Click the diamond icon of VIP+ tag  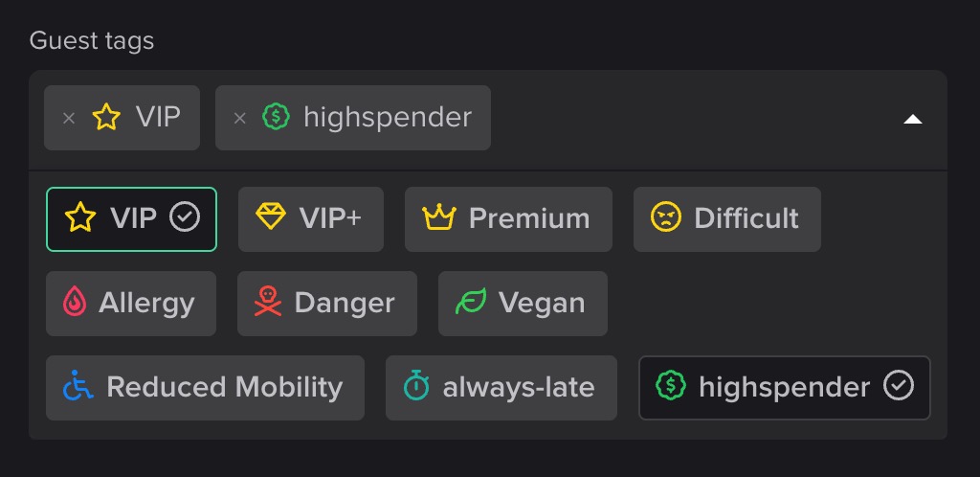click(271, 218)
